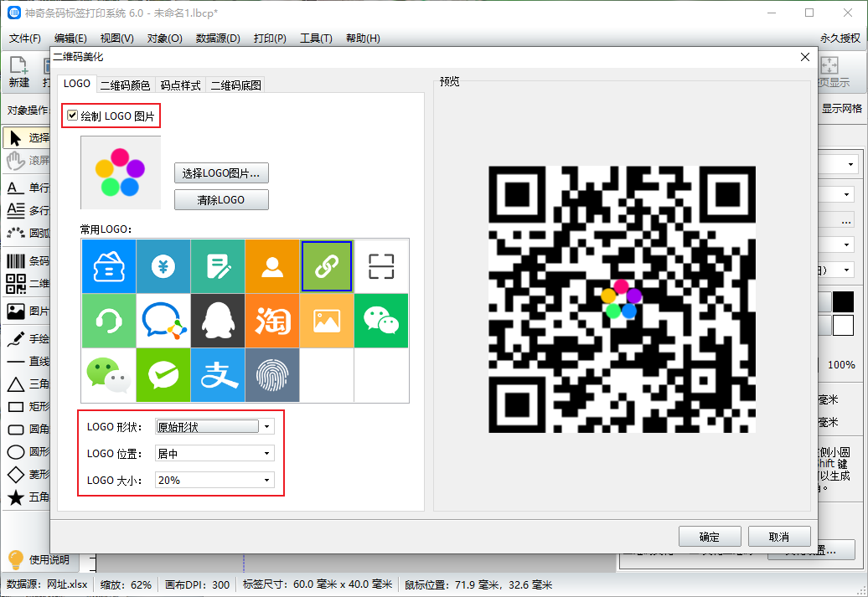Confirm with the 确定 button
Screen dimensions: 868x597
click(710, 537)
